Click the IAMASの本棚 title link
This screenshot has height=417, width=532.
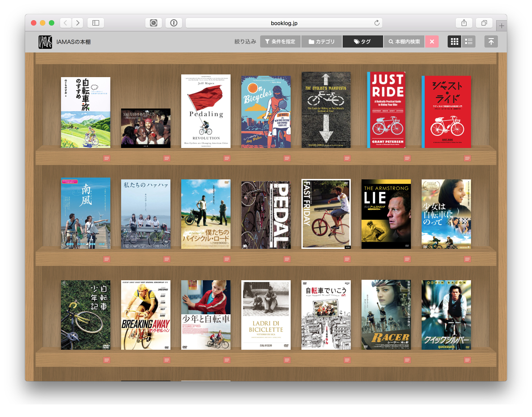(x=74, y=42)
